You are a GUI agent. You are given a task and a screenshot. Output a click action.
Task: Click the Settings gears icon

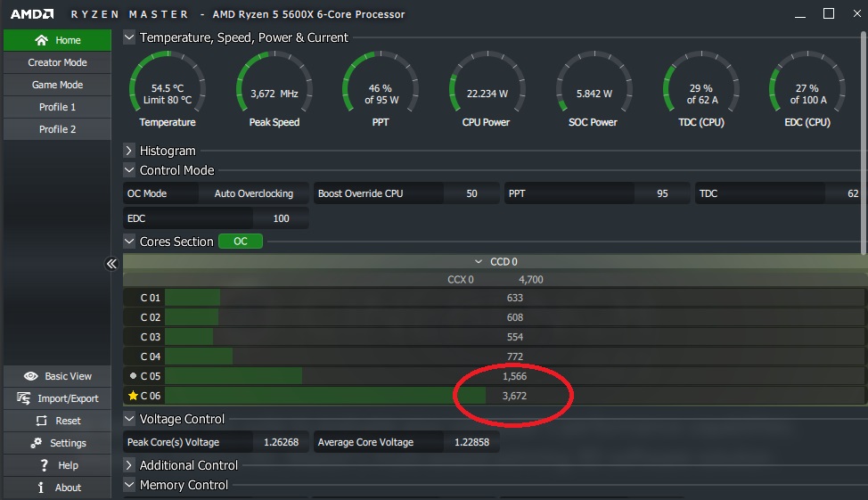pyautogui.click(x=36, y=443)
